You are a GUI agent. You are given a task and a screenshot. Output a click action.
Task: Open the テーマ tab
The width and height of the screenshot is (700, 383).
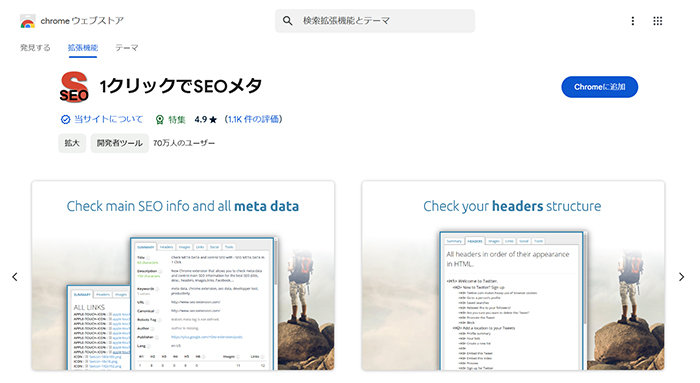pyautogui.click(x=127, y=47)
